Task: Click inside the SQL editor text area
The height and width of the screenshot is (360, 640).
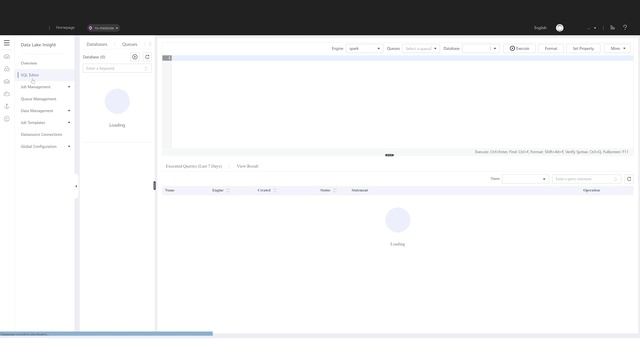Action: pos(402,102)
